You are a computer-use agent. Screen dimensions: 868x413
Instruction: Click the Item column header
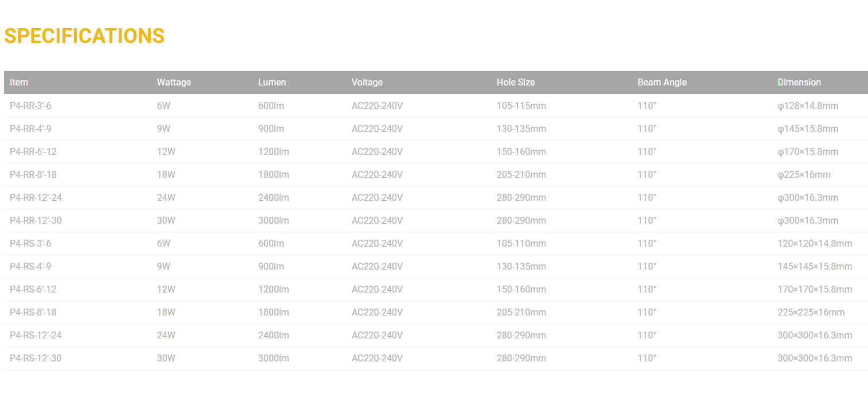pos(19,83)
